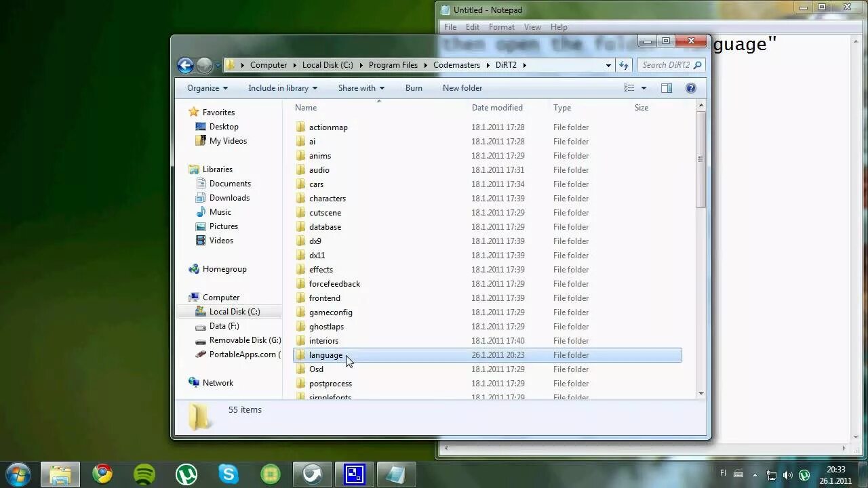This screenshot has width=868, height=488.
Task: Click Program Files in the address breadcrumb
Action: [393, 65]
